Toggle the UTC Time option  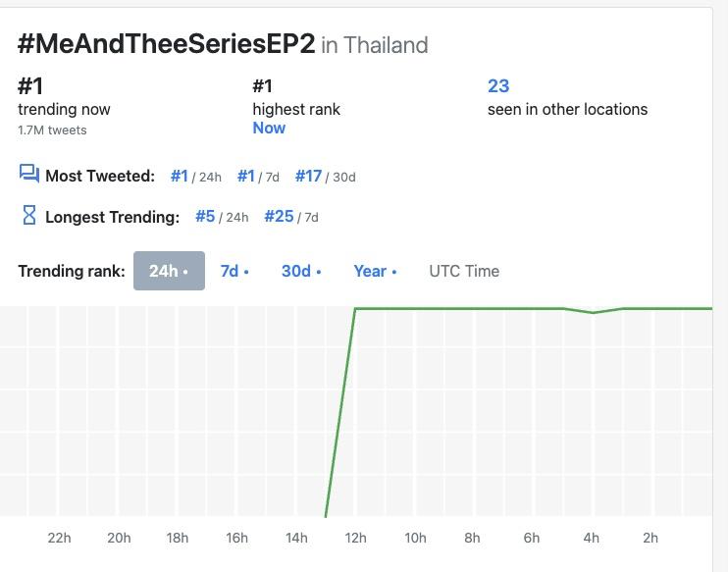[463, 271]
